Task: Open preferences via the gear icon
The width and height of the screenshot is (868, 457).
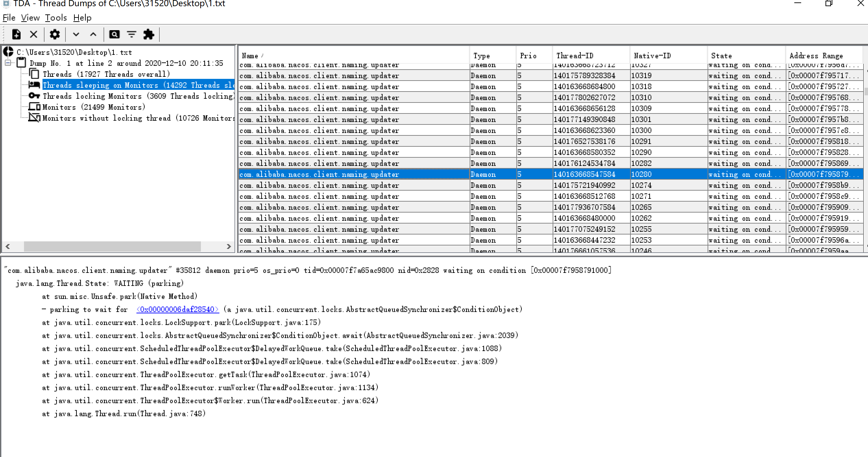Action: tap(55, 34)
